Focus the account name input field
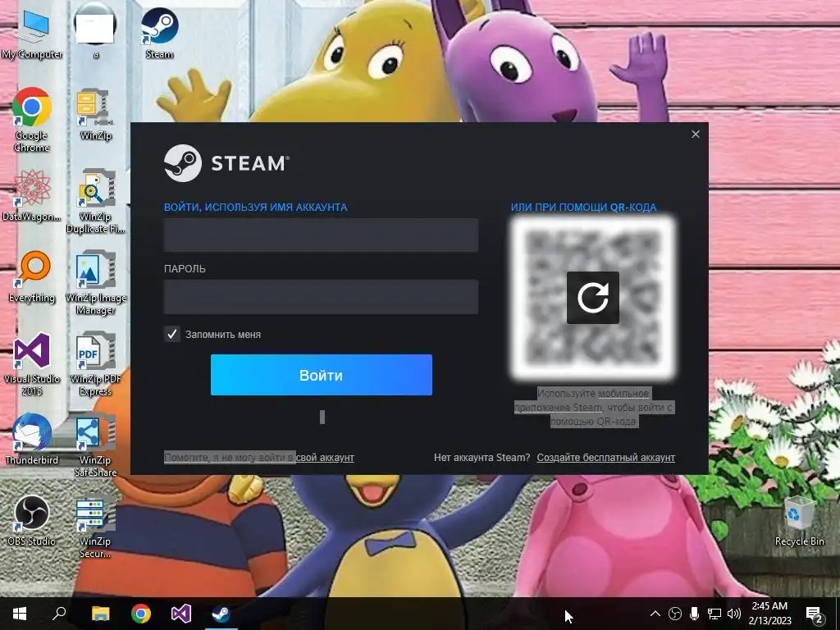840x630 pixels. 321,235
